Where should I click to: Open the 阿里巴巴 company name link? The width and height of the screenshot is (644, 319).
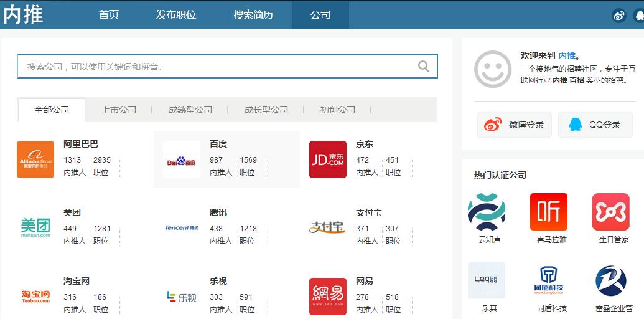coord(81,145)
